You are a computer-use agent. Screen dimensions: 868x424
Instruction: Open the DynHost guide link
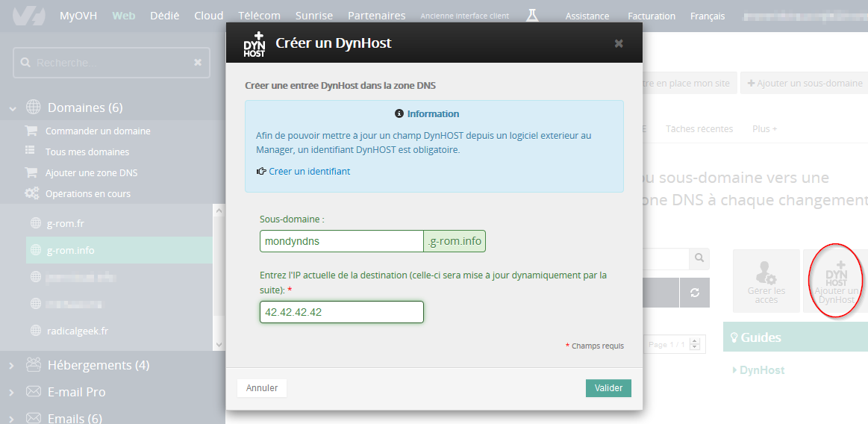(x=762, y=370)
